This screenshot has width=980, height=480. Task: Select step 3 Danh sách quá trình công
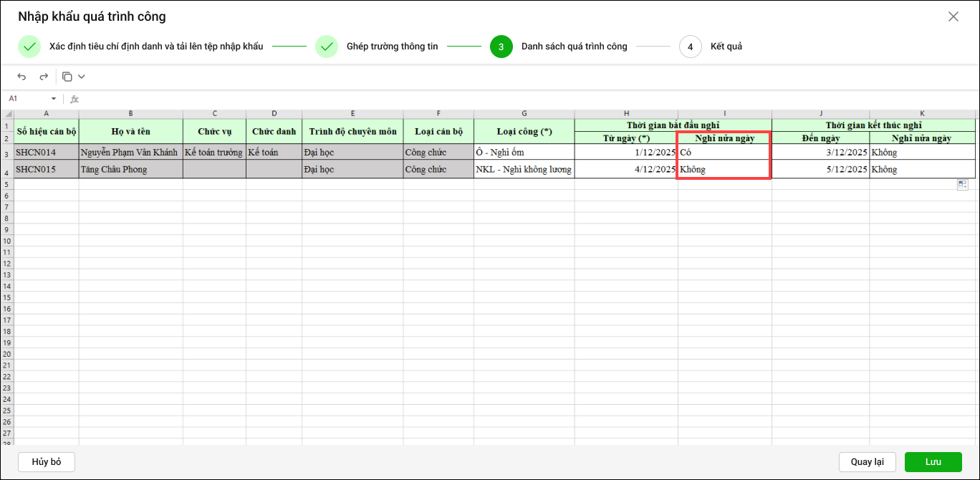tap(501, 47)
